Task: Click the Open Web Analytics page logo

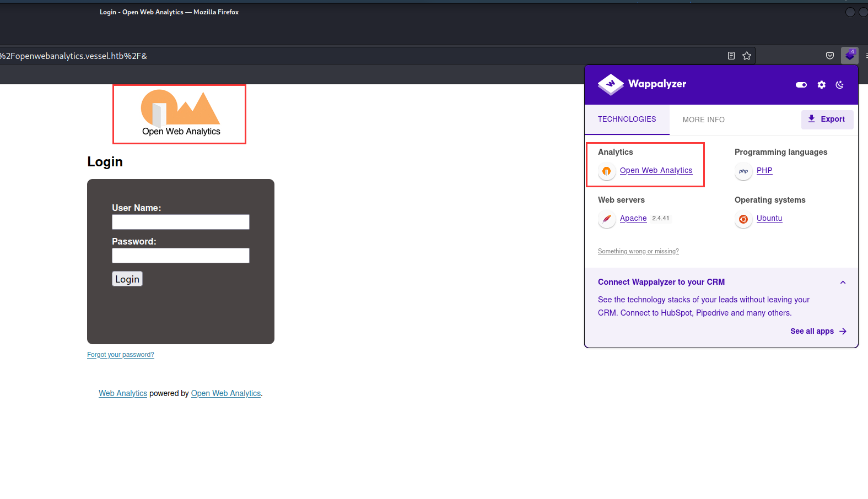Action: click(181, 113)
